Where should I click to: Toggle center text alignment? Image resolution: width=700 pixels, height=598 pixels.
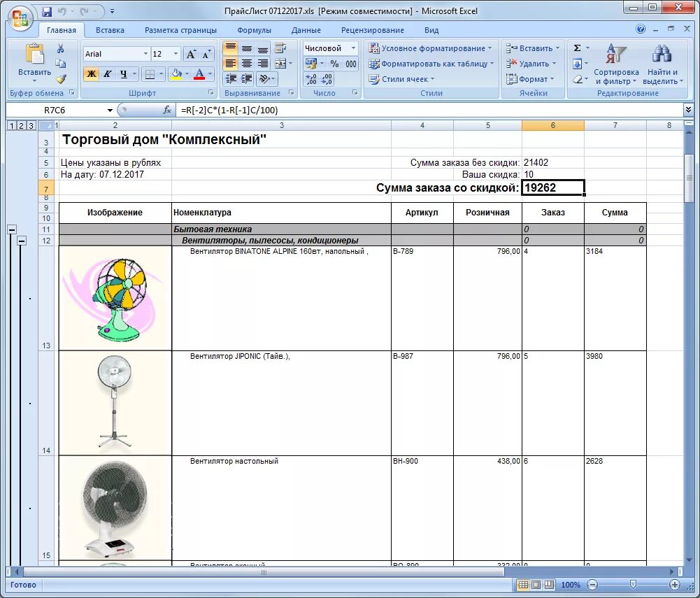pyautogui.click(x=246, y=64)
